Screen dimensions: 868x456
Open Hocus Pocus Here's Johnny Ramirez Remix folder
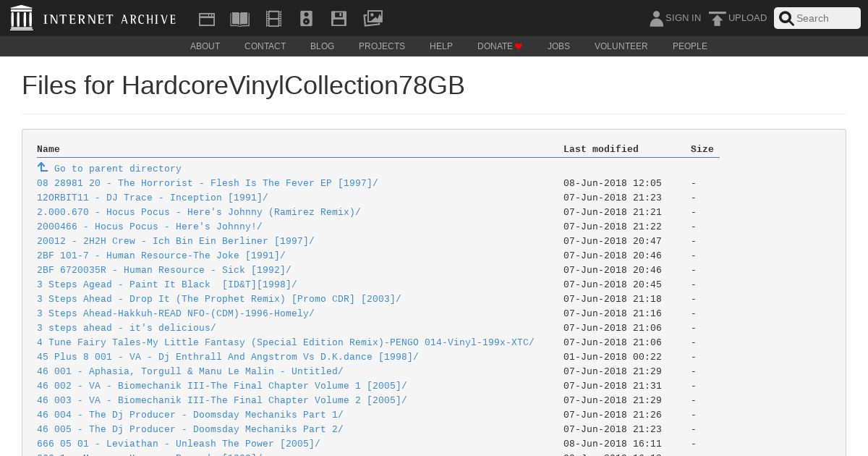(x=199, y=212)
